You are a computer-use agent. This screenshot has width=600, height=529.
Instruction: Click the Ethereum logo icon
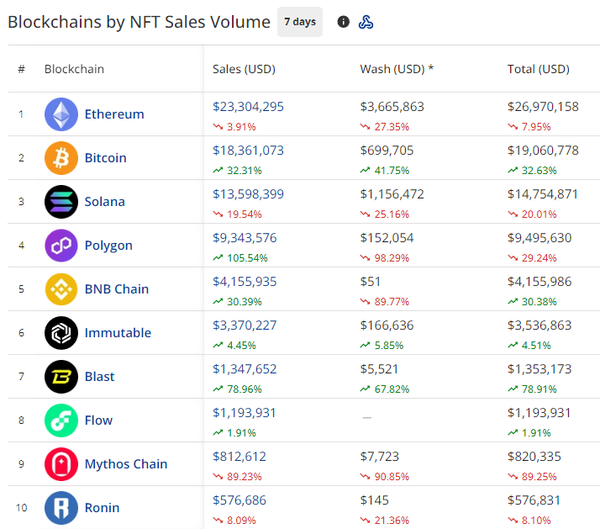point(61,114)
